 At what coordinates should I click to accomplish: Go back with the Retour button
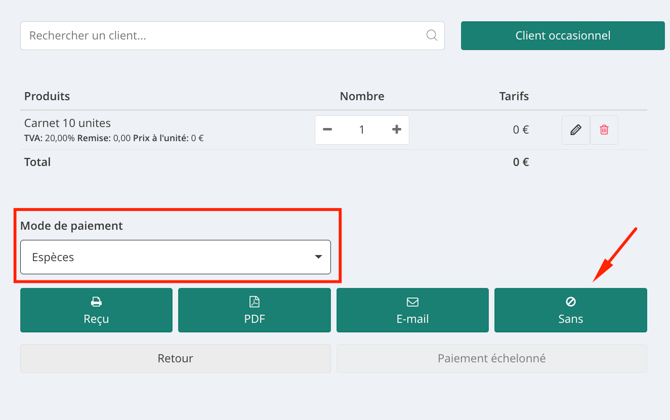(x=175, y=358)
